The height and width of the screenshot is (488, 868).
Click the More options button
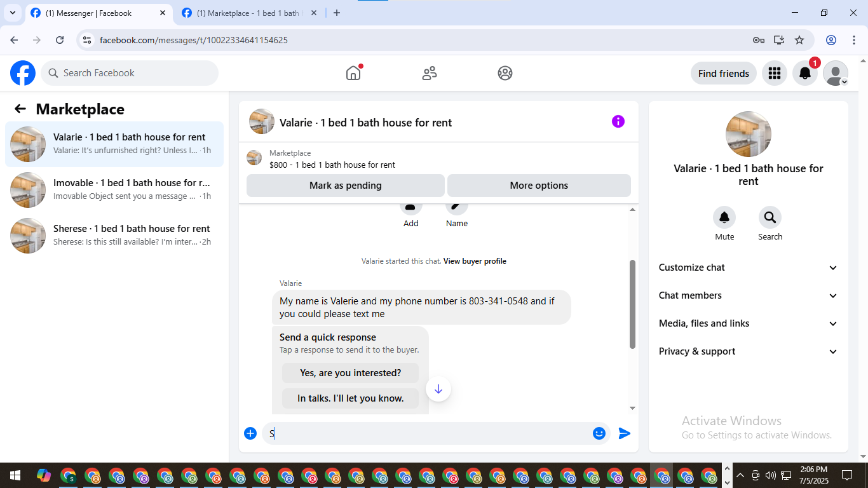(x=539, y=186)
